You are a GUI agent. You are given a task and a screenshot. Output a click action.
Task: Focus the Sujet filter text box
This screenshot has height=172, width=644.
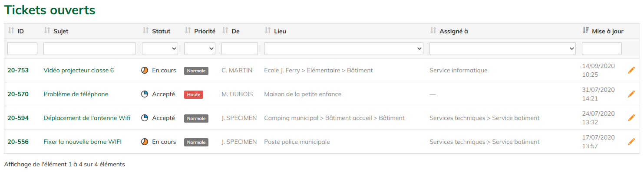(89, 49)
